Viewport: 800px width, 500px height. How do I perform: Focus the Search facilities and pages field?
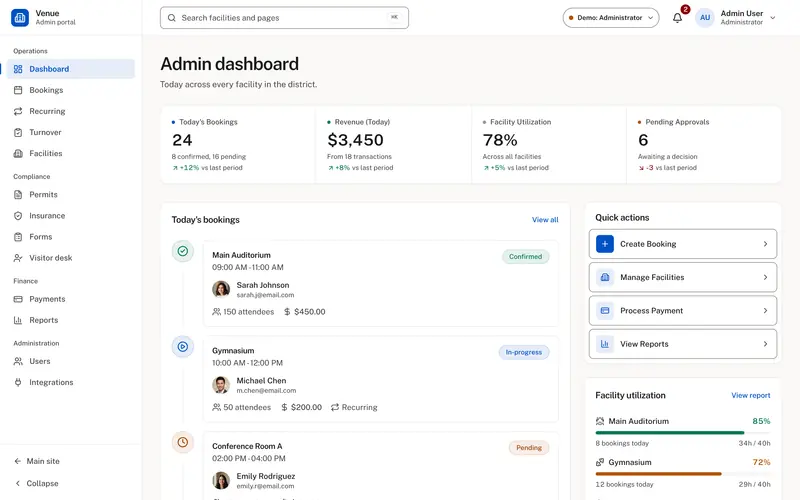(284, 18)
